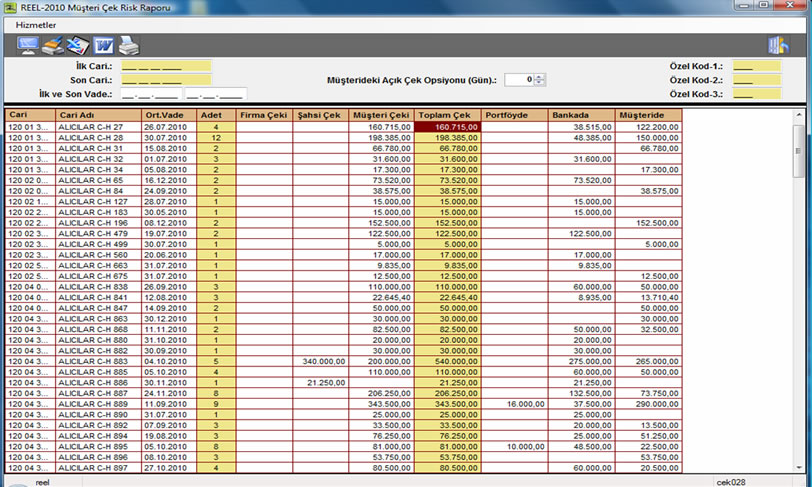
Task: Click the date 30.05.2010 cell
Action: coord(169,212)
